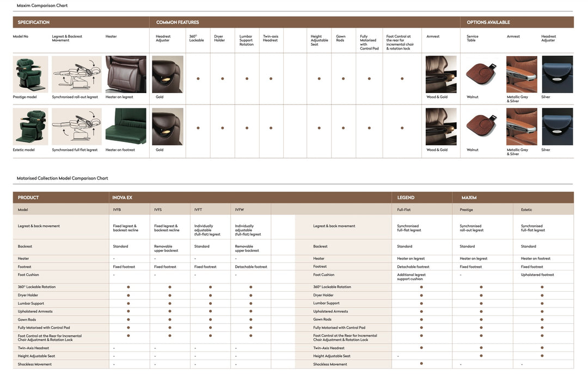The image size is (588, 376).
Task: Click Gold headrest adjuster image in Estetic row
Action: tap(168, 127)
